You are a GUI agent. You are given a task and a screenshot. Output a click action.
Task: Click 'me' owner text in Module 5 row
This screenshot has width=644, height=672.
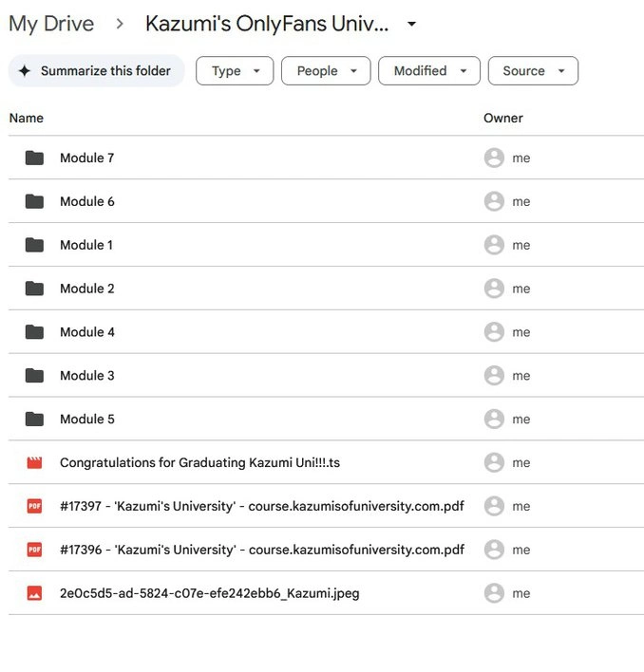pos(521,420)
